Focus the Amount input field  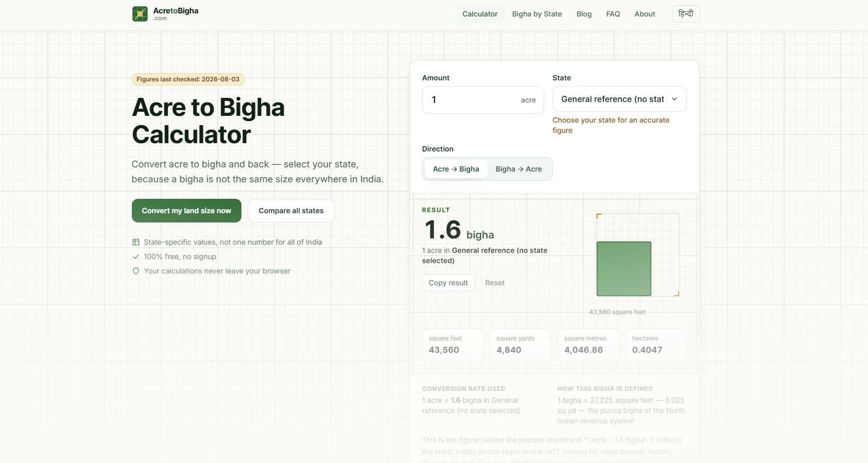pos(483,100)
